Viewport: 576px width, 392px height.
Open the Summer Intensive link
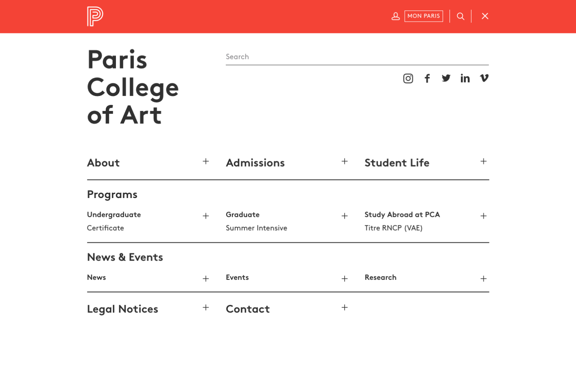[256, 228]
